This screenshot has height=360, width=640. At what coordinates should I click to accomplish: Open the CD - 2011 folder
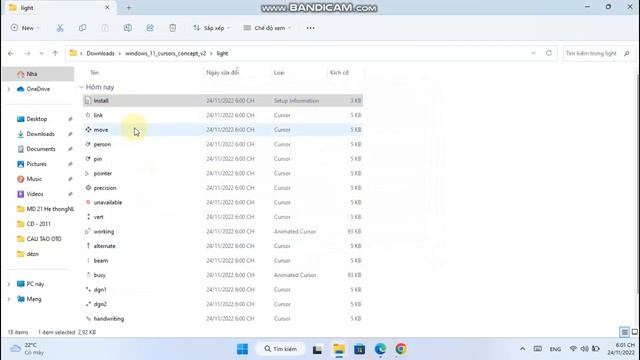coord(39,224)
